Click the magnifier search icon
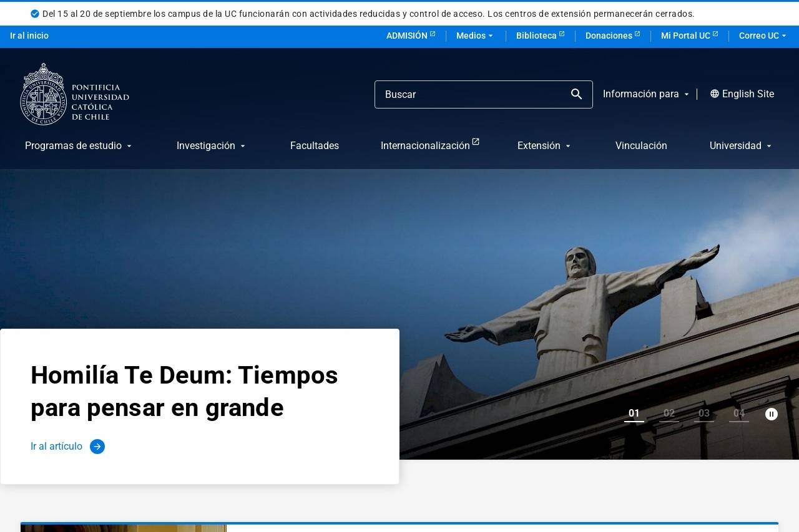Viewport: 799px width, 532px height. (576, 94)
